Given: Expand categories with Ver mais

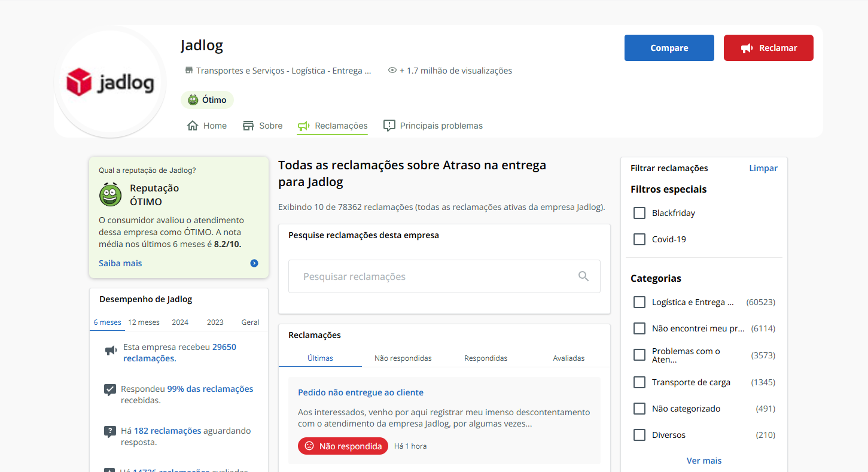Looking at the screenshot, I should [704, 461].
